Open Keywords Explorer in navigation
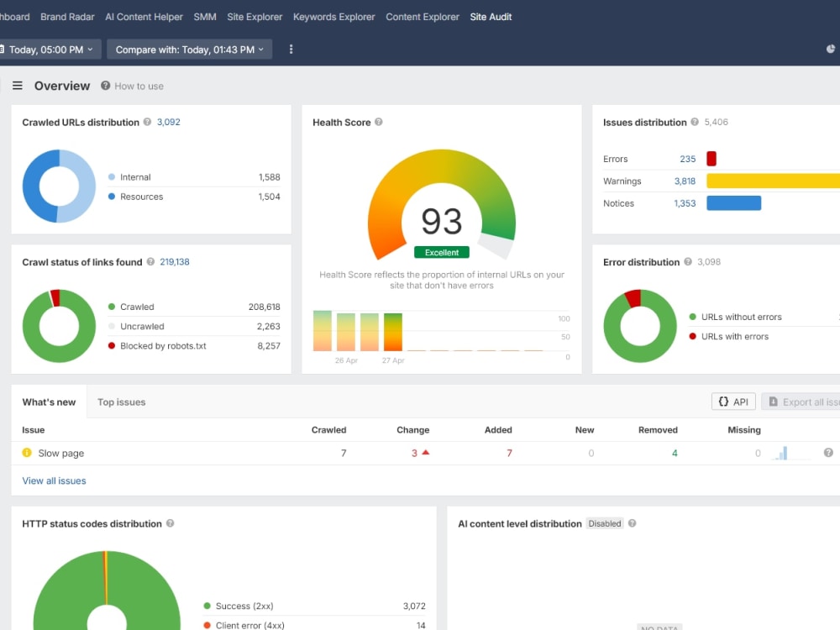The width and height of the screenshot is (840, 630). pyautogui.click(x=333, y=17)
